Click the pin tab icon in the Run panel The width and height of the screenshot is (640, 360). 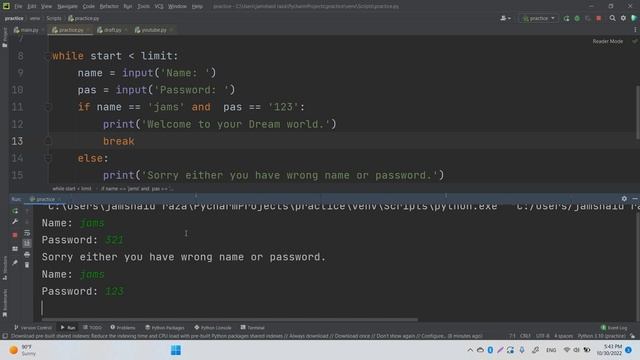point(15,263)
